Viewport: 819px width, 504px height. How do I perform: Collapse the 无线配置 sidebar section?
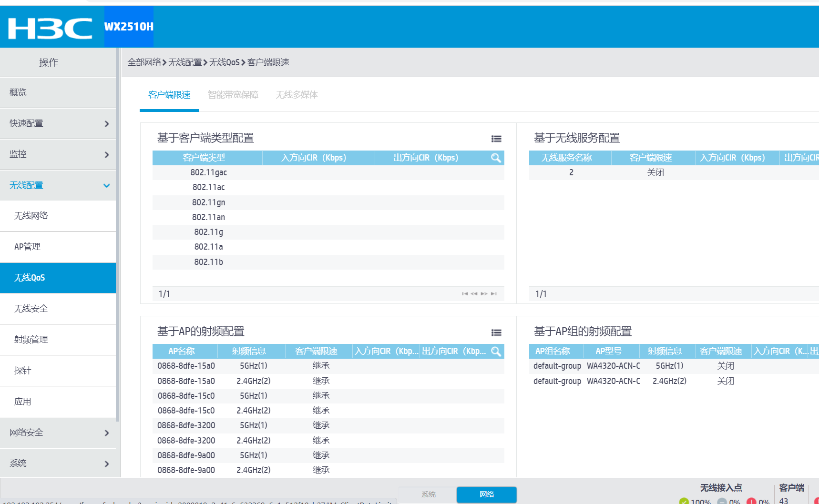tap(58, 185)
